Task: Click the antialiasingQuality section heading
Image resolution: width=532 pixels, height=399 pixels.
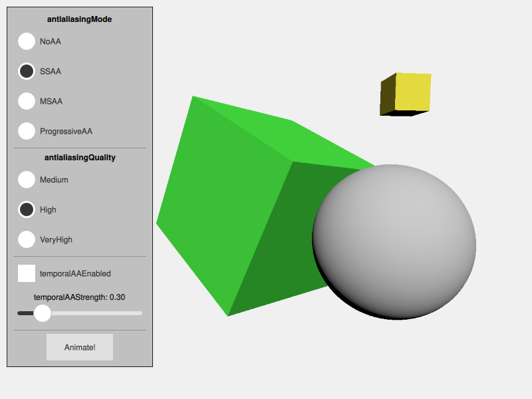Action: click(x=80, y=158)
